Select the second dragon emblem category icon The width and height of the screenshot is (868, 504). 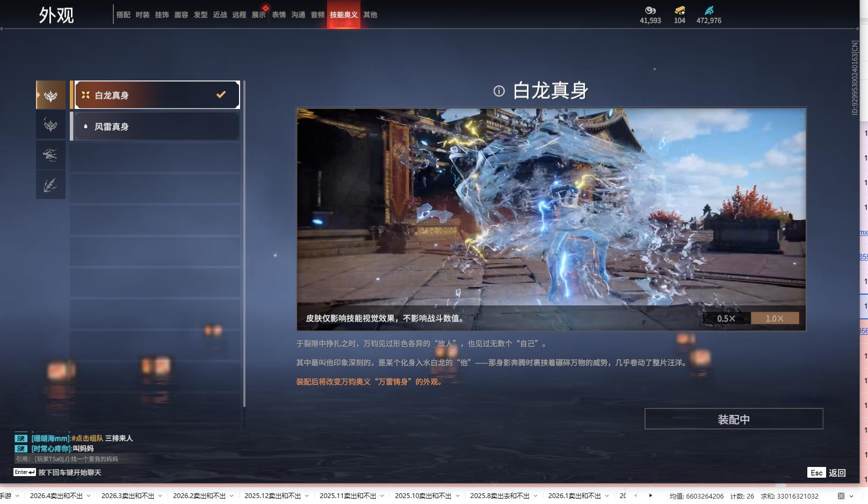click(x=50, y=124)
